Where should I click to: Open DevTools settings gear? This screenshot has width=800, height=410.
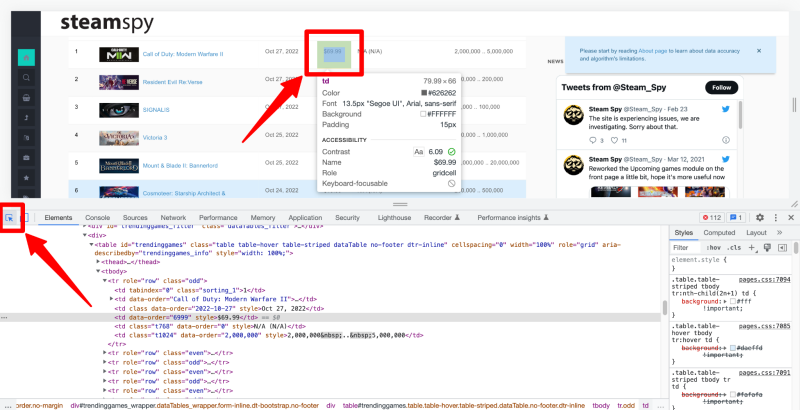[x=760, y=218]
